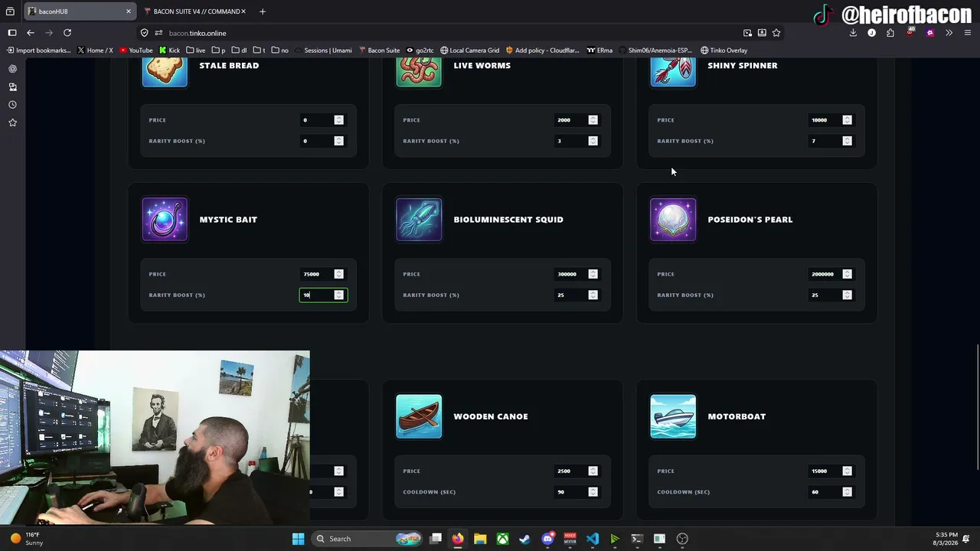980x551 pixels.
Task: Adjust Live Worms rarity boost stepper
Action: [593, 141]
